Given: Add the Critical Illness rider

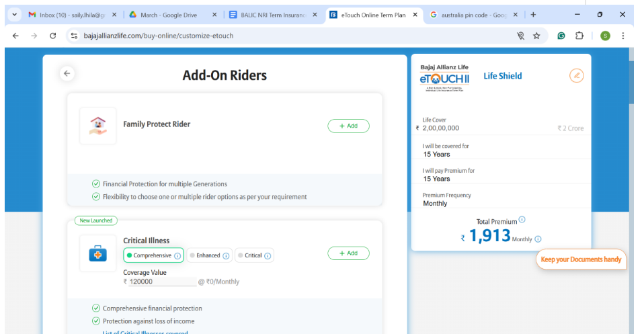Looking at the screenshot, I should [x=348, y=253].
